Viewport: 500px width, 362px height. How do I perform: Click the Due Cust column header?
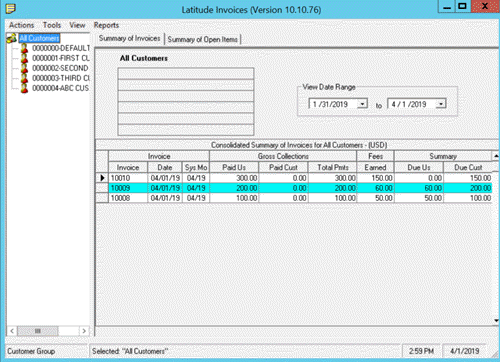click(x=468, y=167)
